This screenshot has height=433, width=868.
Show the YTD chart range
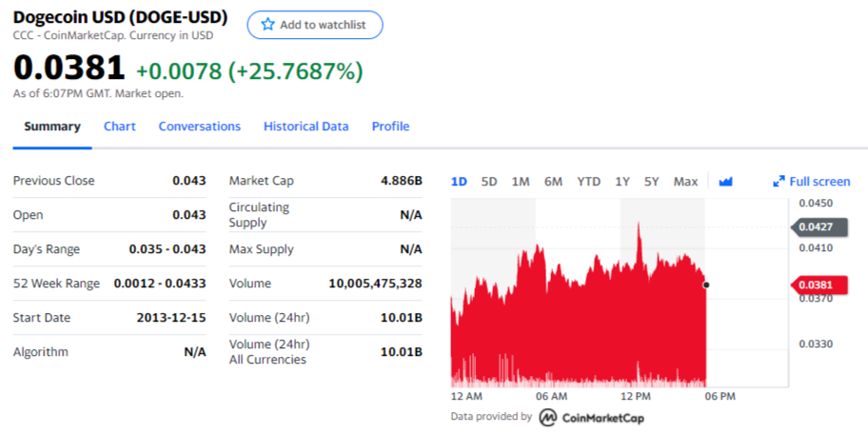588,182
